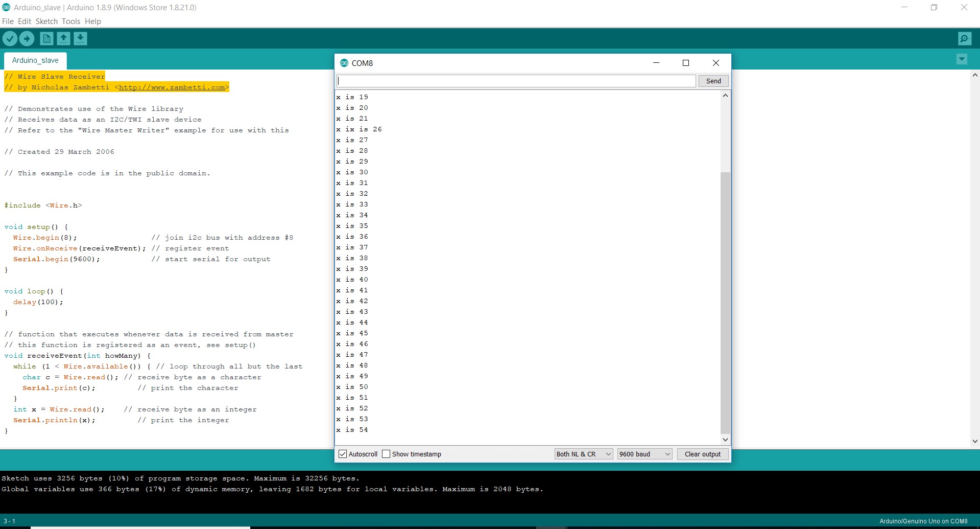Select the Arduino_slave tab
This screenshot has width=980, height=529.
coord(35,60)
